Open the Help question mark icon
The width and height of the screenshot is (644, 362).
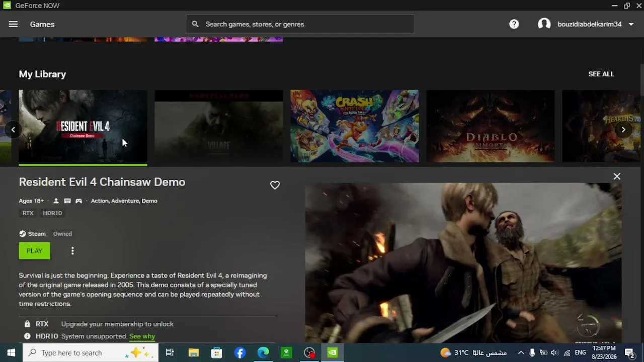[514, 24]
